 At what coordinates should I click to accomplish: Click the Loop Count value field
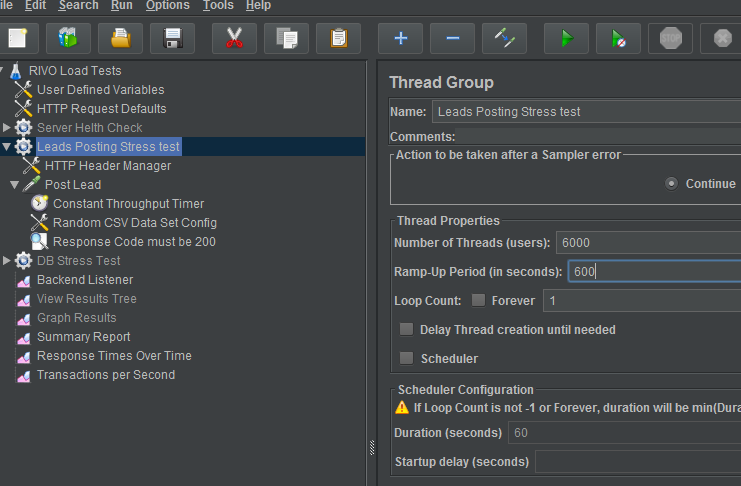(642, 300)
